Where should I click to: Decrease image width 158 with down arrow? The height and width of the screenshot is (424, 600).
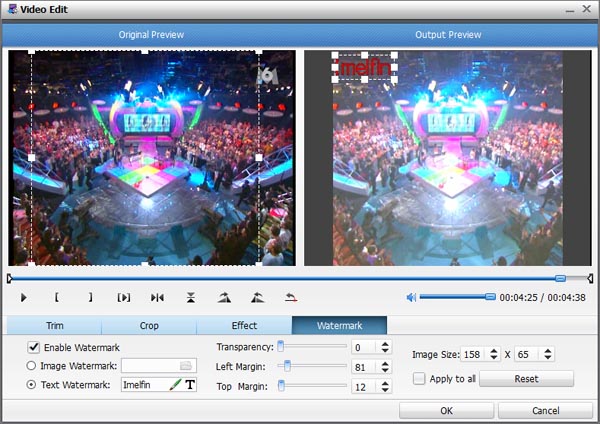tap(494, 357)
